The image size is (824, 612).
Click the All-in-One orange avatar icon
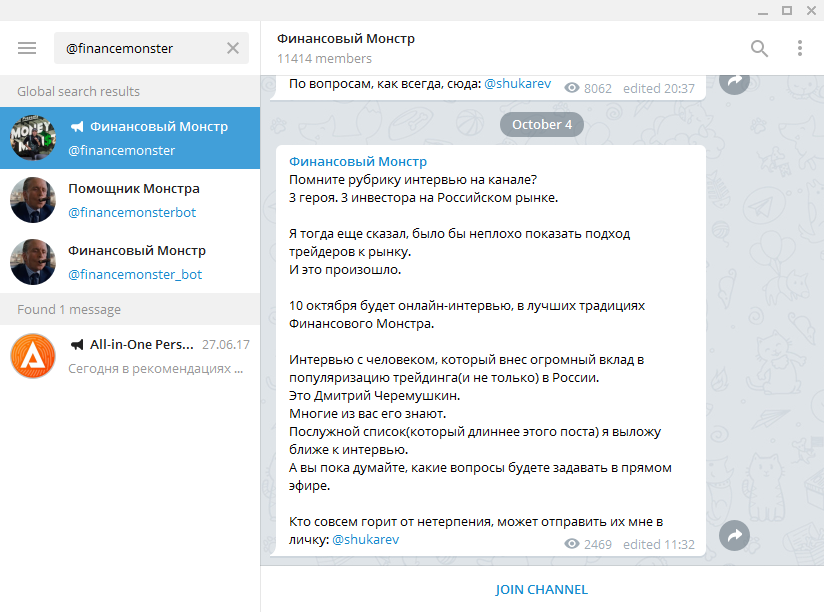point(33,356)
